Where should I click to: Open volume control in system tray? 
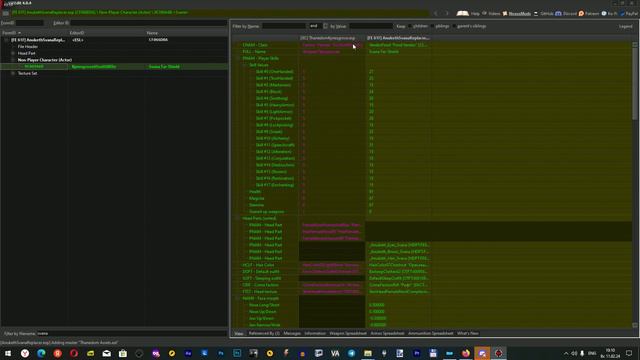(x=574, y=353)
